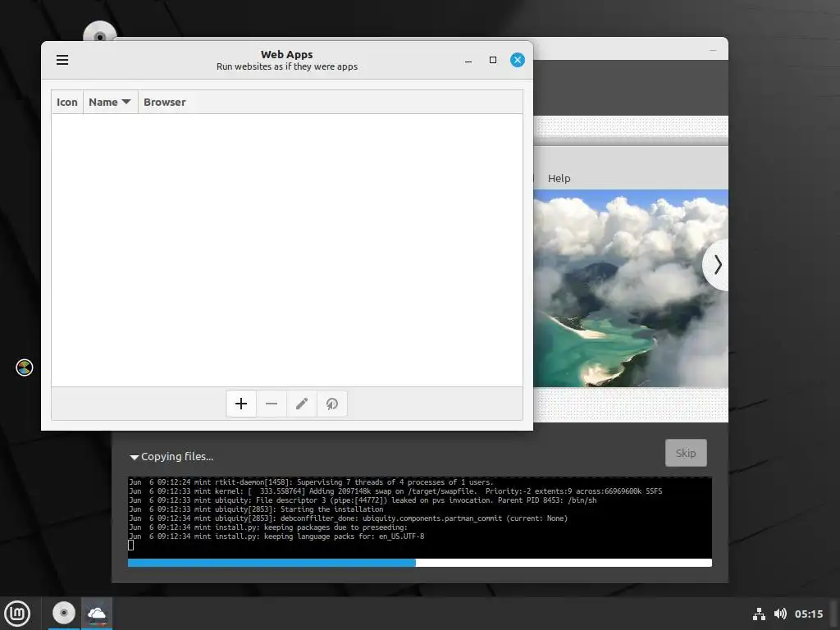Open the clock showing 05:15

pyautogui.click(x=808, y=614)
